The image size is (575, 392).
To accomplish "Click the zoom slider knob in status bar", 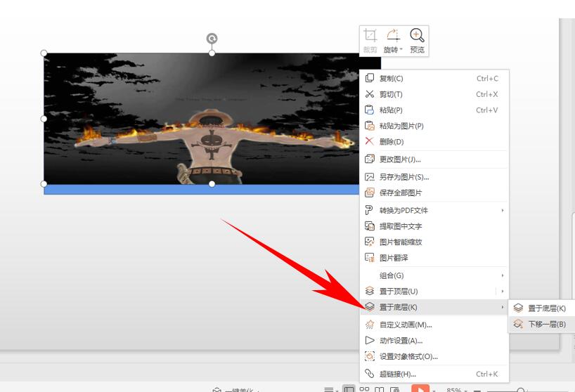I will pos(520,391).
